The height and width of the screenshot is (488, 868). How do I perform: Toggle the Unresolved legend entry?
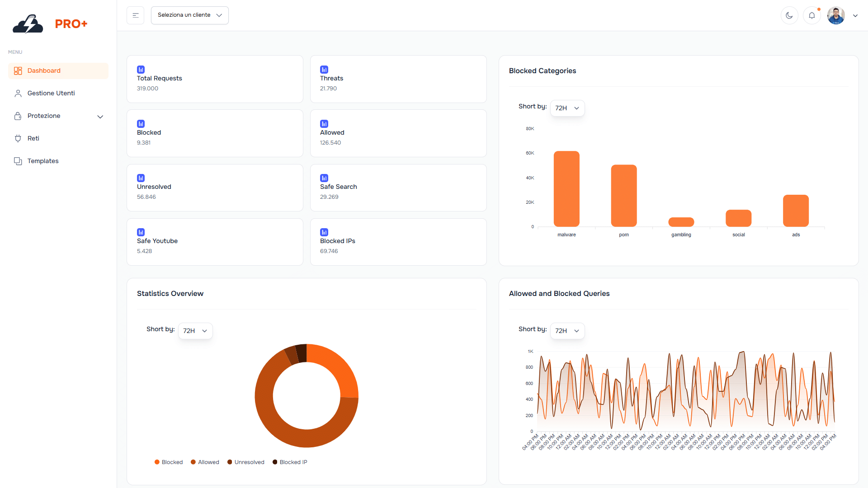click(245, 462)
